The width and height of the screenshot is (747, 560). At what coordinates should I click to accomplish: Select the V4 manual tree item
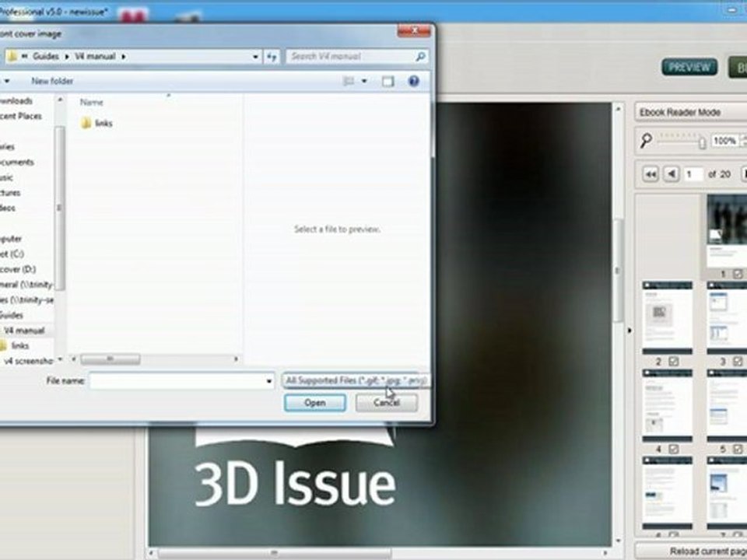click(24, 331)
